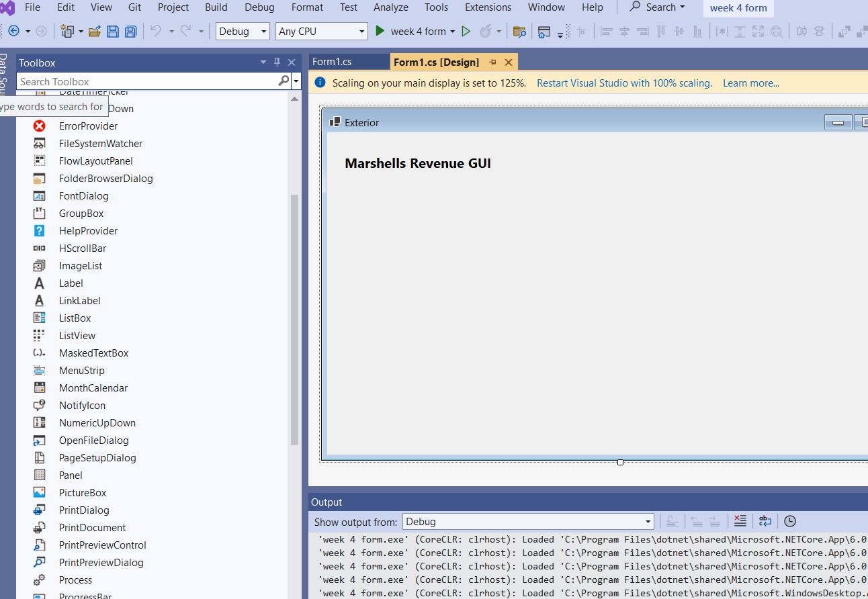Click the Align Lefts icon
Screen dimensions: 868x599
coord(607,31)
